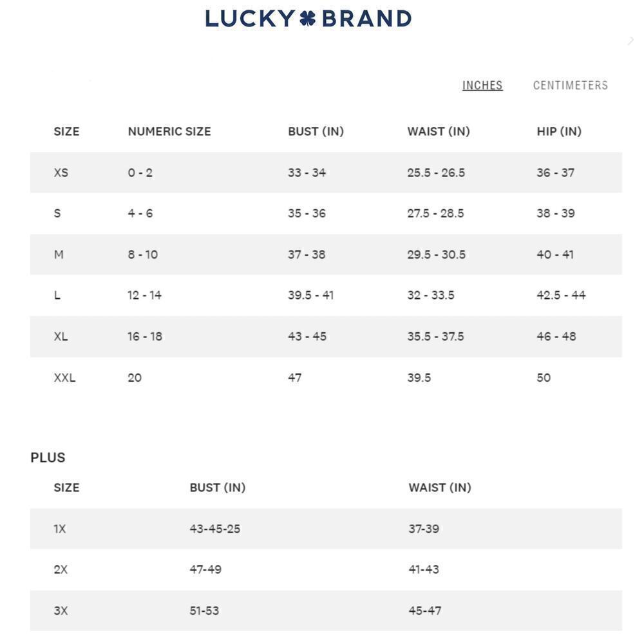The image size is (644, 644).
Task: Click the Bust (IN) header in top table
Action: 316,131
